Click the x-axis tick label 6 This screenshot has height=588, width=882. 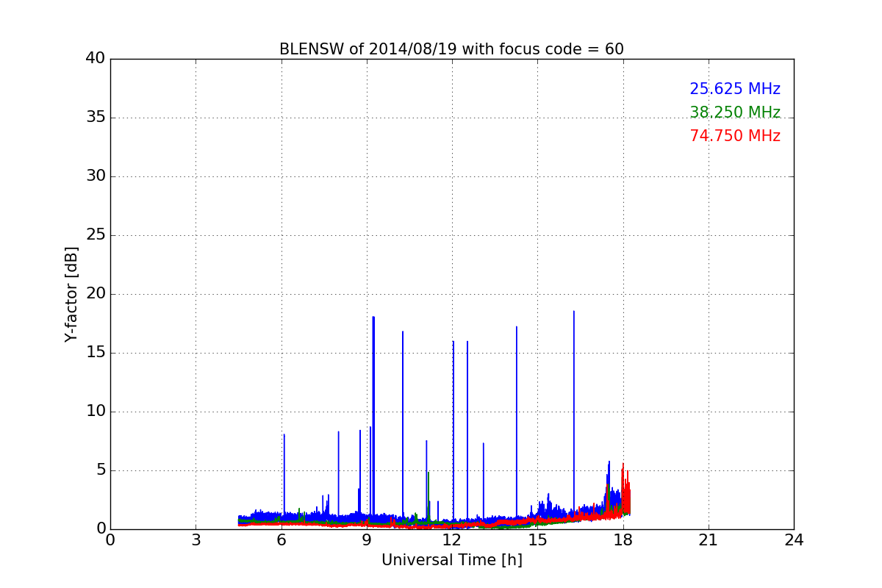(x=282, y=539)
